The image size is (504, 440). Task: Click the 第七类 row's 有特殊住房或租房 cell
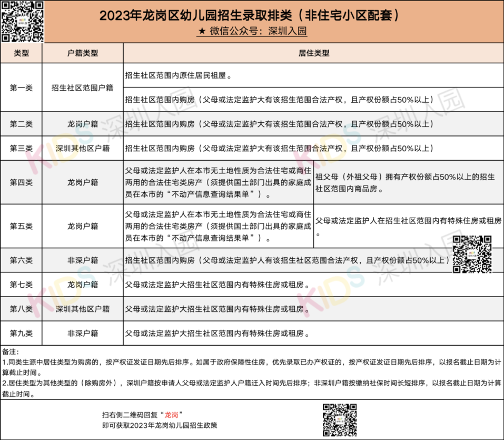(314, 285)
